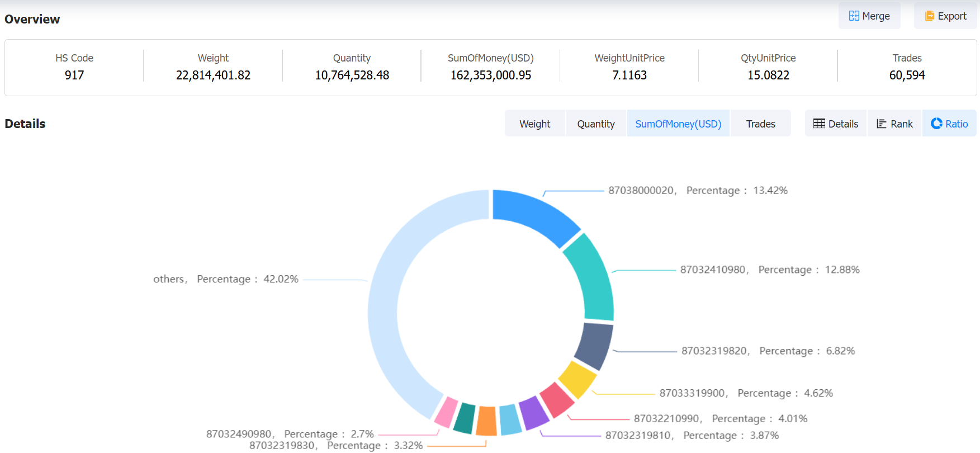This screenshot has height=453, width=980.
Task: Click label 87032319830 Percentage 3.32%
Action: click(336, 445)
